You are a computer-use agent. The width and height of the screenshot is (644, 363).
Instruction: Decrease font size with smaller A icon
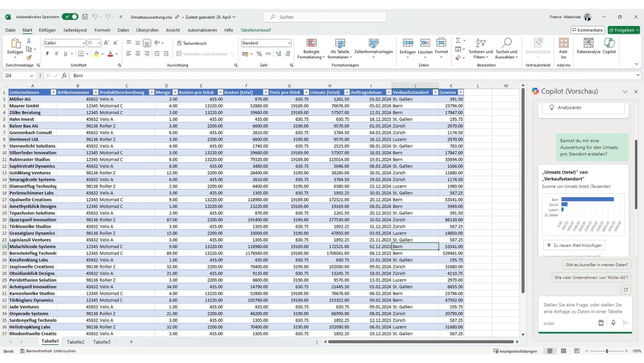pos(115,43)
